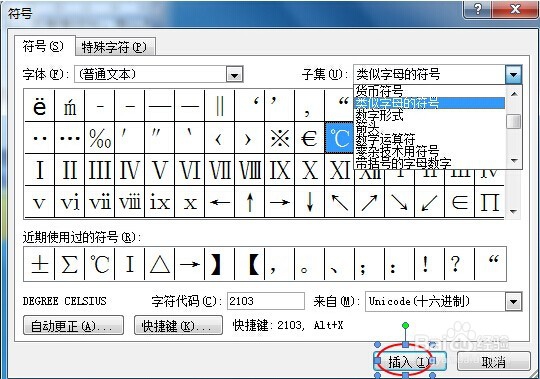Pick the recently used 】 bracket symbol
Screen dimensions: 540x379
click(x=220, y=264)
